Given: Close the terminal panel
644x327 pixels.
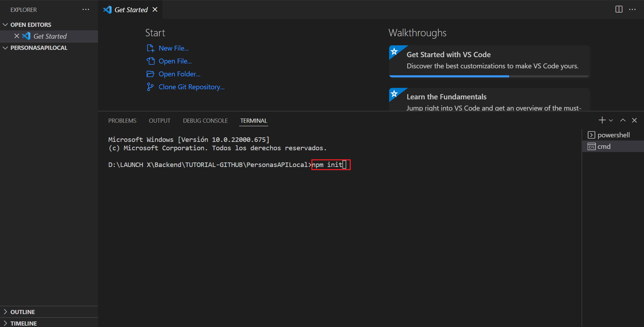Looking at the screenshot, I should tap(635, 120).
